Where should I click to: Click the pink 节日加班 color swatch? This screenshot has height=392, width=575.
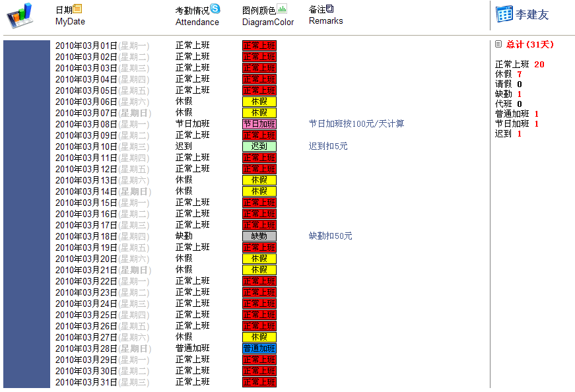pos(259,123)
